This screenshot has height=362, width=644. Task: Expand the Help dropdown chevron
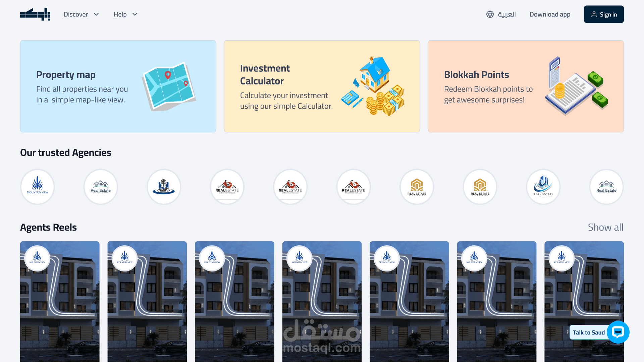(135, 14)
